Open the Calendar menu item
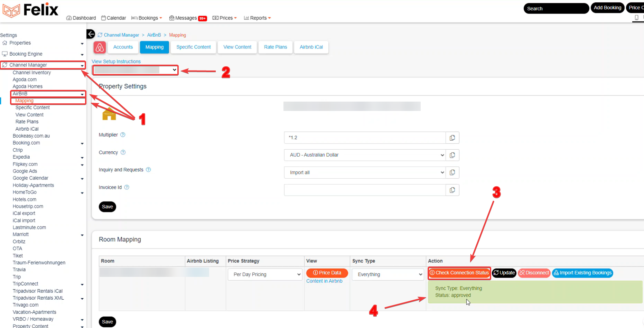 pos(114,18)
